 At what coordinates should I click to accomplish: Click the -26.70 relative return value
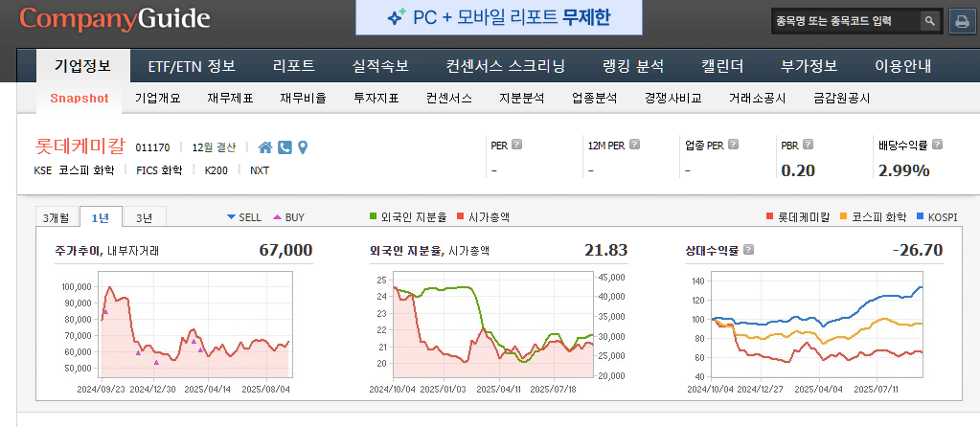point(918,250)
